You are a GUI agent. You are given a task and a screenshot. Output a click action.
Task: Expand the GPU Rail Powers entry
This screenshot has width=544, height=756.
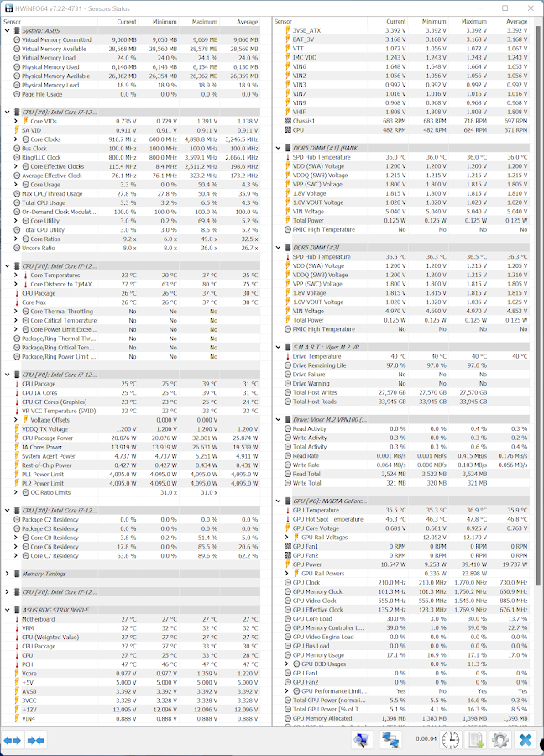click(296, 574)
